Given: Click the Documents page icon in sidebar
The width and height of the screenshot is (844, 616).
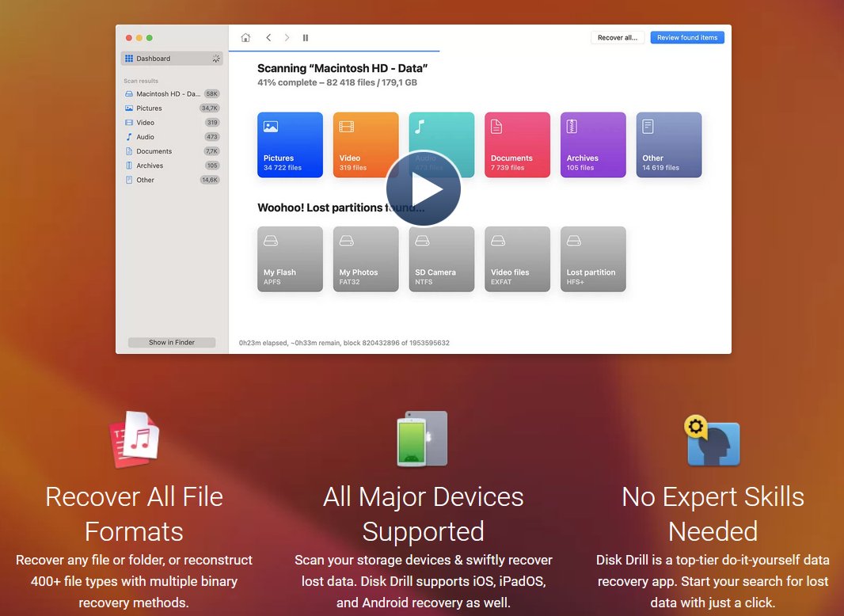Looking at the screenshot, I should [x=129, y=151].
